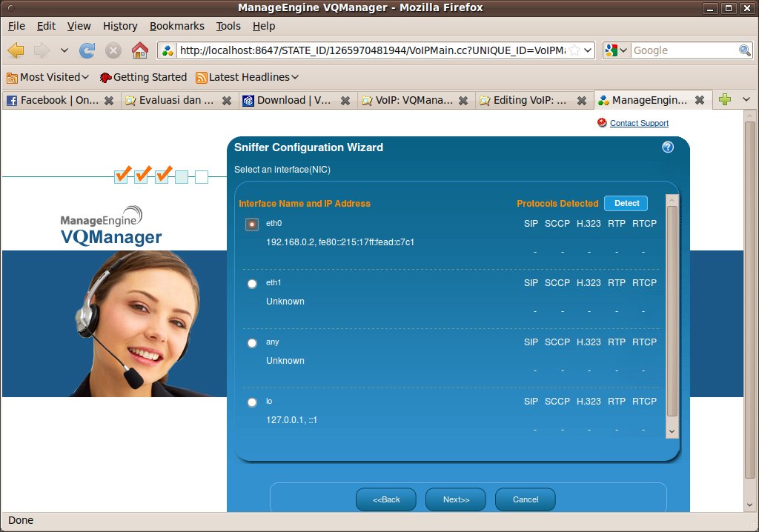Close the ManageEngine tab

tap(700, 100)
